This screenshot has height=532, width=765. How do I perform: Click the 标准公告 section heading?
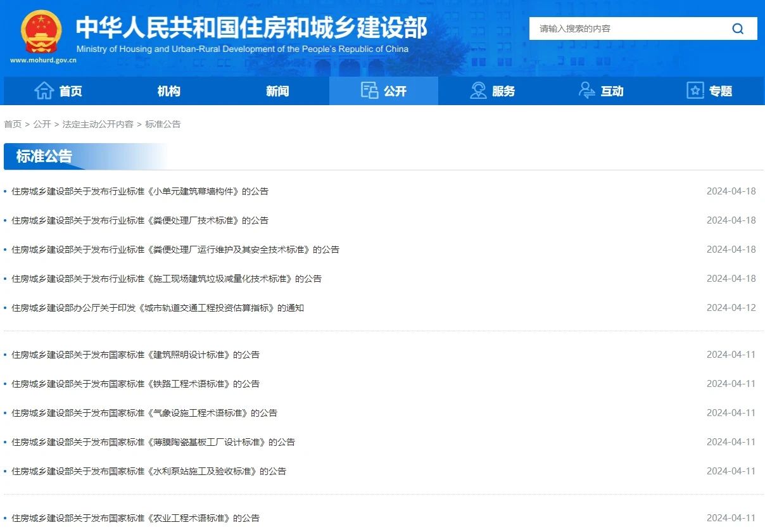click(44, 156)
